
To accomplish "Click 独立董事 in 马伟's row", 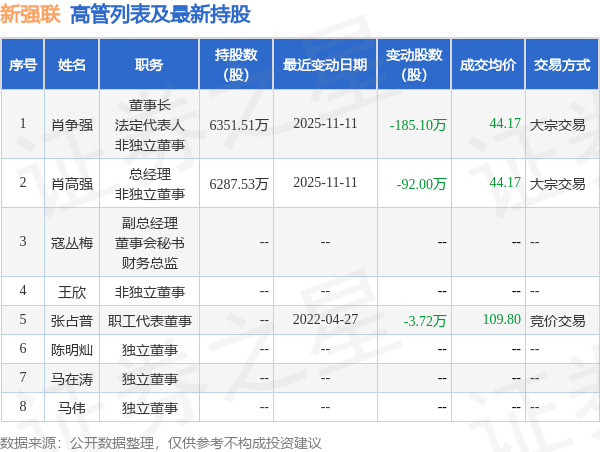I will point(150,408).
